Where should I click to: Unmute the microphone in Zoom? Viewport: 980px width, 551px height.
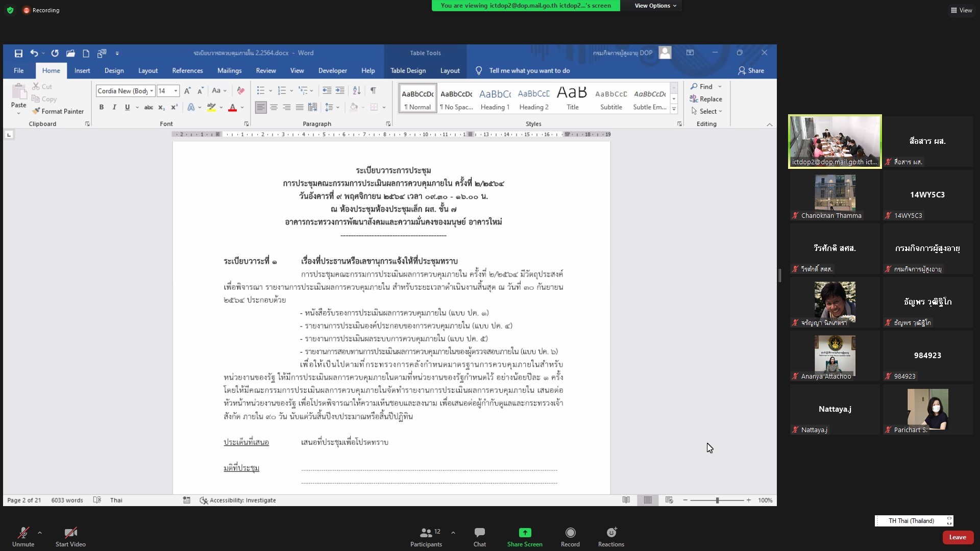(23, 537)
